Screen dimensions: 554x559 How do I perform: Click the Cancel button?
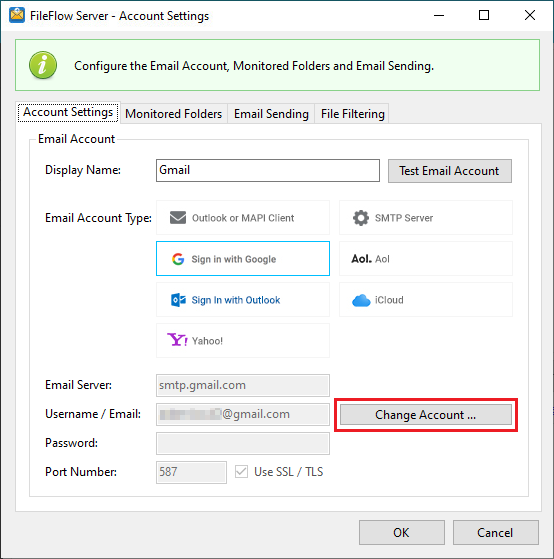(496, 532)
